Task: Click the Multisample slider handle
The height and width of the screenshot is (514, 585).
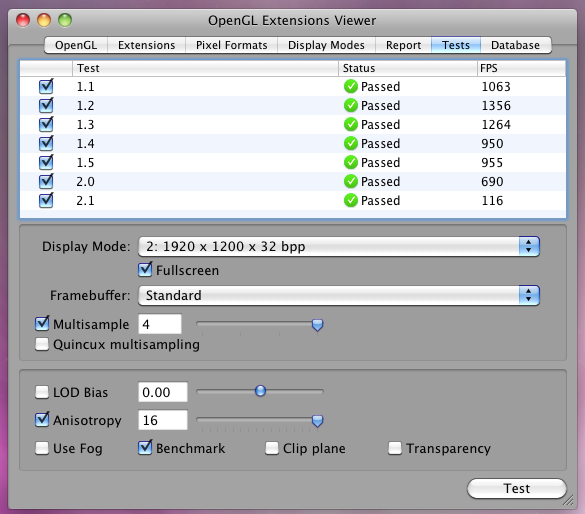Action: click(317, 325)
